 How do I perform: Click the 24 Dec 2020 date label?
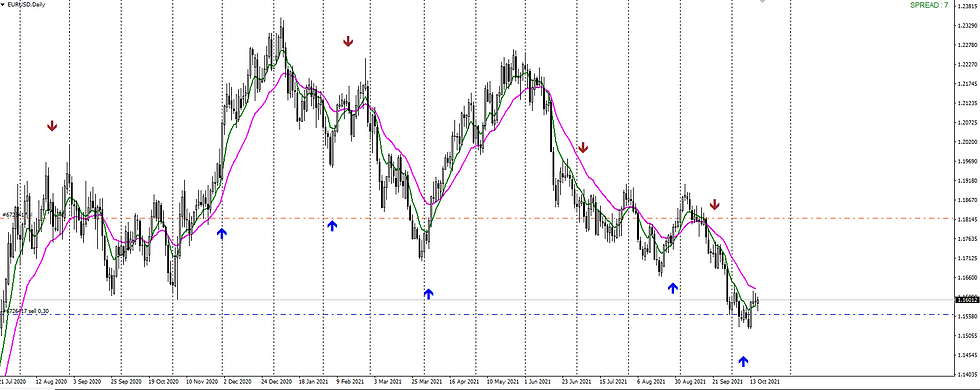coord(277,380)
